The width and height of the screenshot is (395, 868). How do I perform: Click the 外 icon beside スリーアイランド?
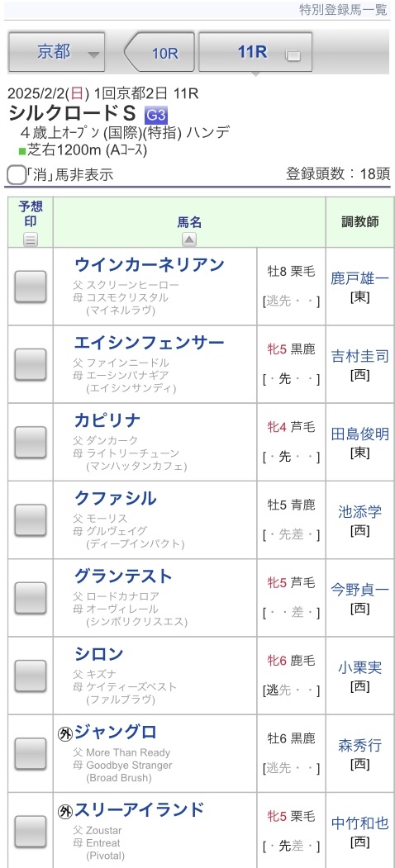click(65, 811)
